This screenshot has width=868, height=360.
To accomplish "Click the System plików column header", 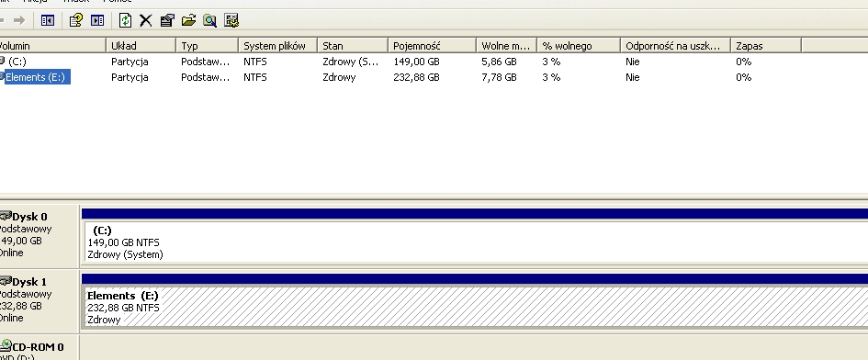I will click(278, 45).
